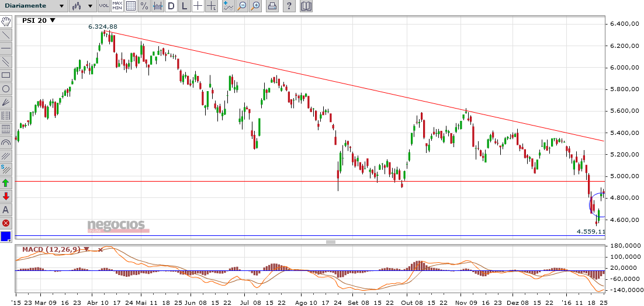The image size is (644, 306).
Task: Select the rectangle drawing tool
Action: [6, 75]
